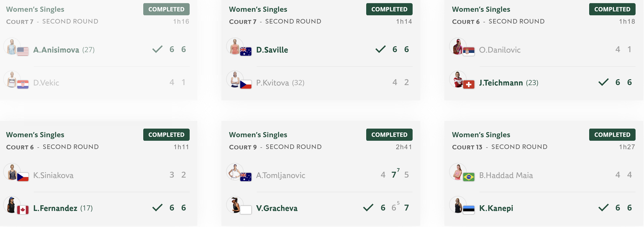Click the Swiss flag beside J.Teichmann

pos(468,84)
